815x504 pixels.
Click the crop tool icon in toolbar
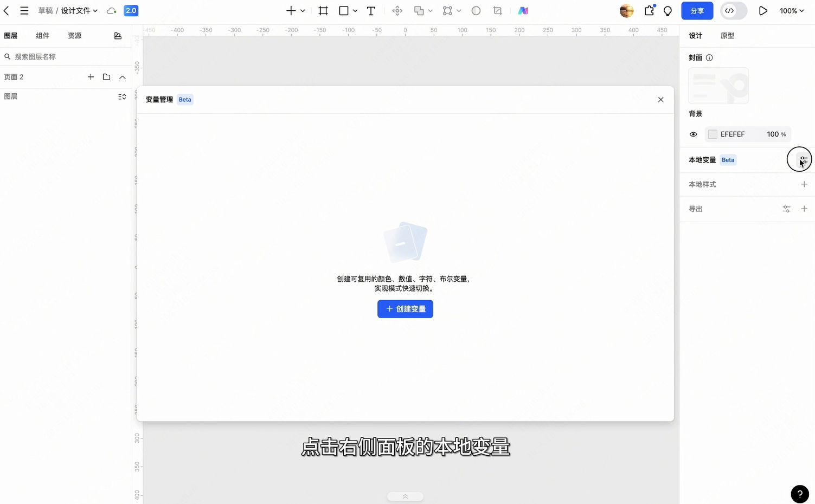pos(498,11)
